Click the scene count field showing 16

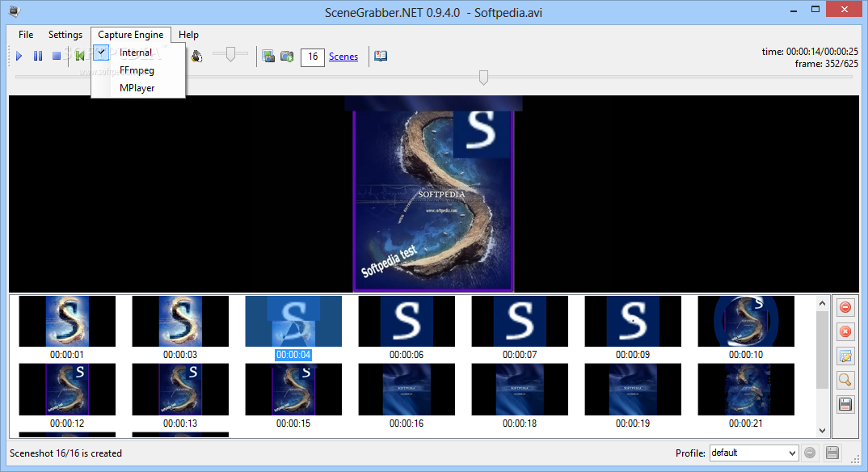(313, 57)
